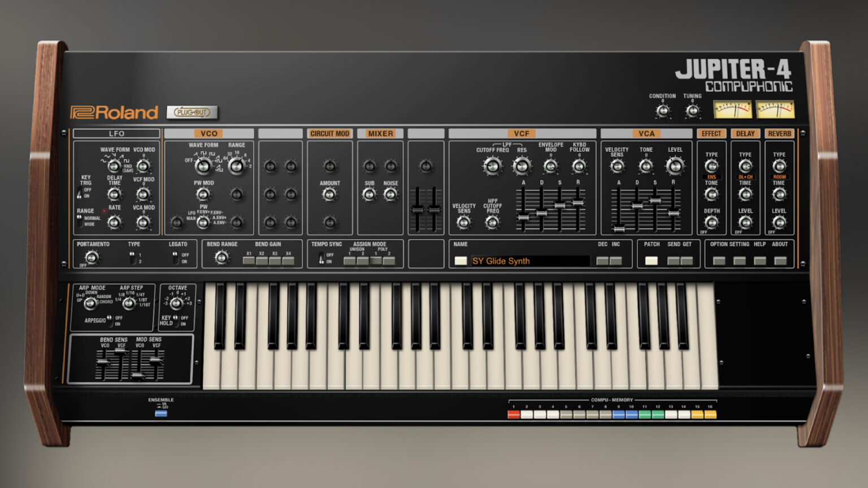Click the HPF CUTOFF FREQ knob
868x488 pixels.
click(x=492, y=223)
